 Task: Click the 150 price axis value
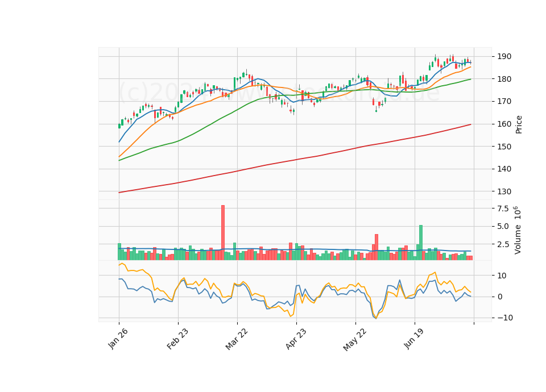click(x=504, y=147)
